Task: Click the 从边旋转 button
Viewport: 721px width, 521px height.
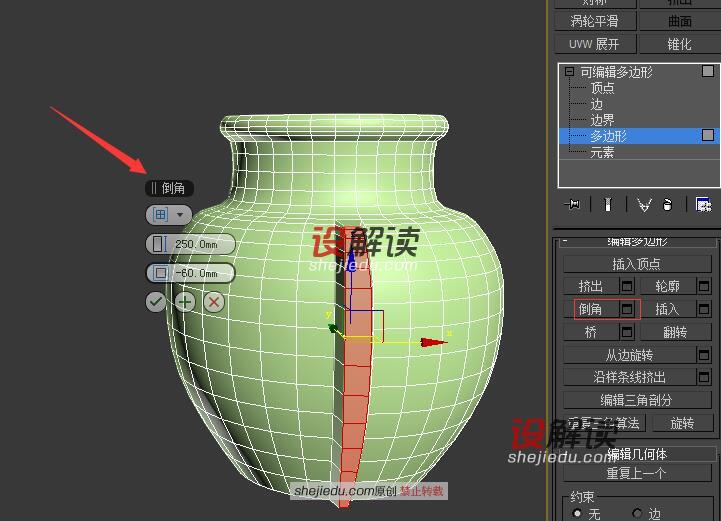Action: pos(629,355)
